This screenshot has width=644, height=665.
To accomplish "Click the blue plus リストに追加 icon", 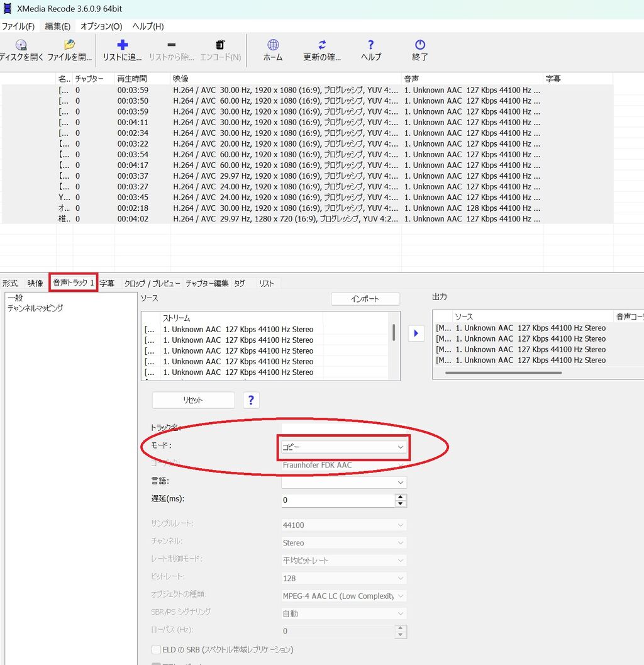I will (123, 45).
